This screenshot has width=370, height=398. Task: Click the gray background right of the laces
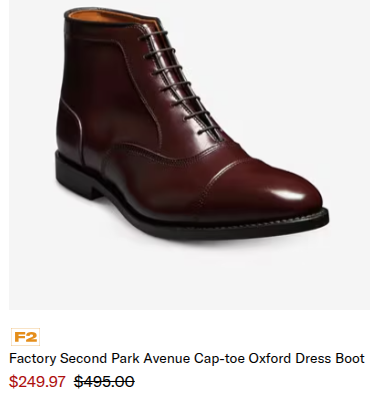coord(293,83)
